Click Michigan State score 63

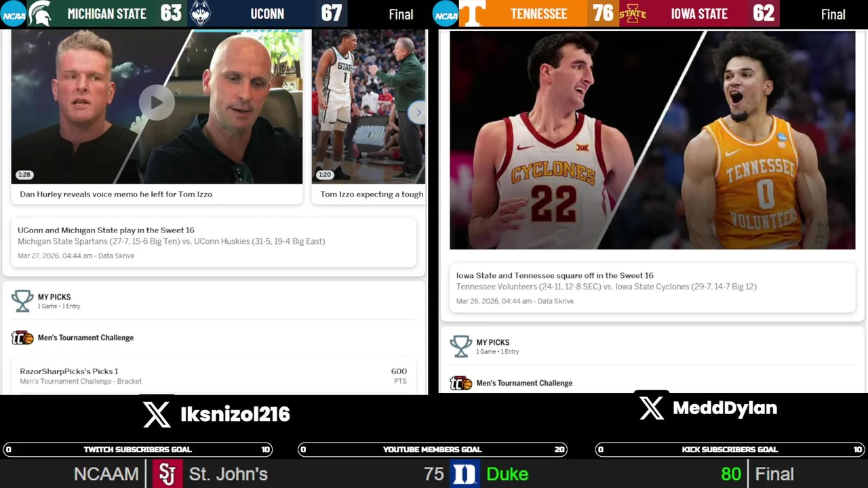point(171,14)
